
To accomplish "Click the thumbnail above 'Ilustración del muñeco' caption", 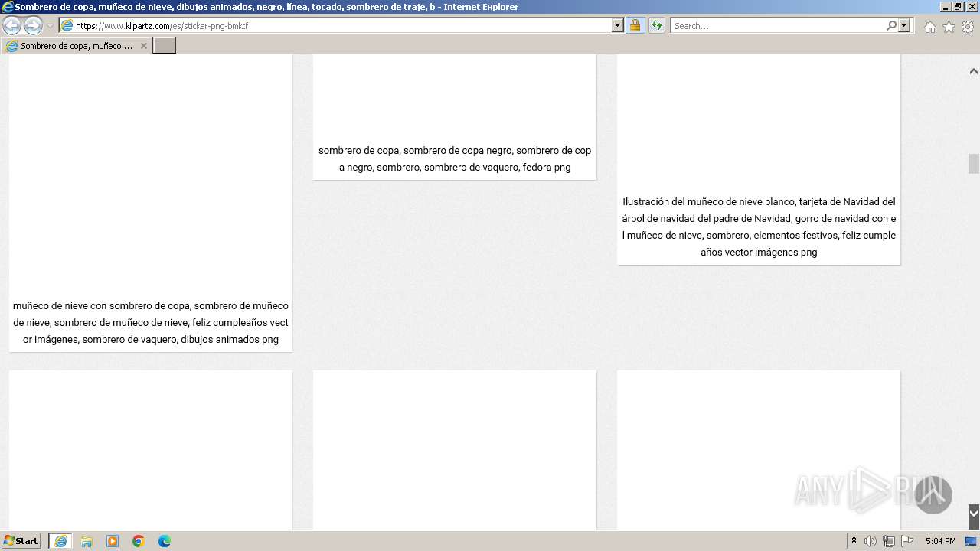I will tap(759, 122).
